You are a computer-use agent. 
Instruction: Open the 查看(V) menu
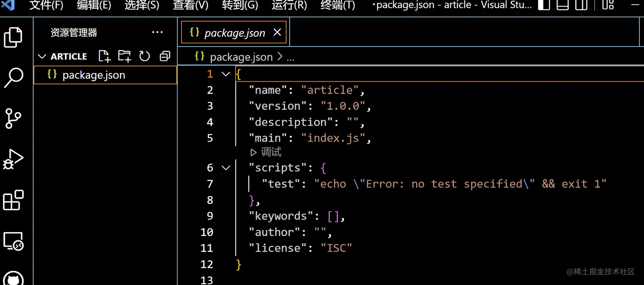[190, 6]
